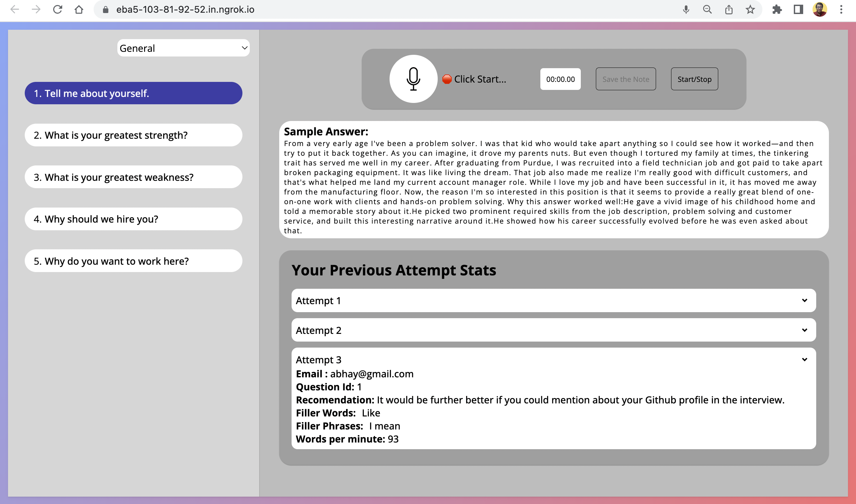Select question 'What is your greatest strength?'
Viewport: 856px width, 504px height.
[133, 135]
